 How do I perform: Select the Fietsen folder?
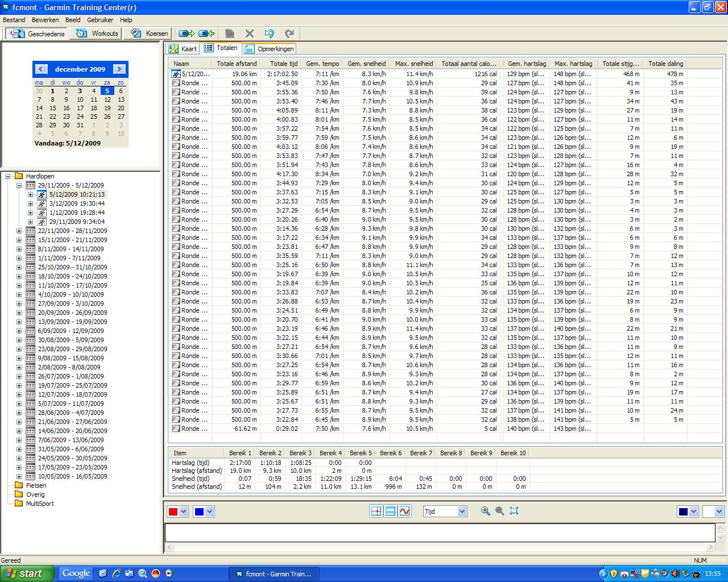31,485
